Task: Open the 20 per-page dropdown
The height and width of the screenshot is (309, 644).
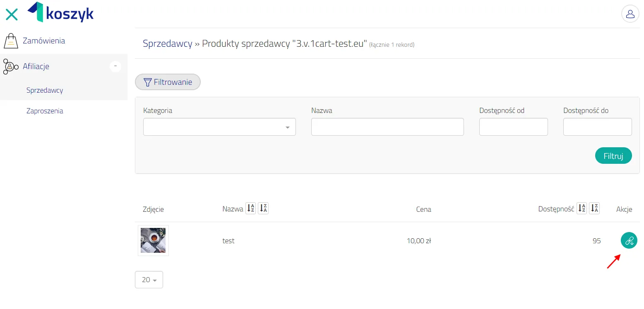Action: pyautogui.click(x=149, y=280)
